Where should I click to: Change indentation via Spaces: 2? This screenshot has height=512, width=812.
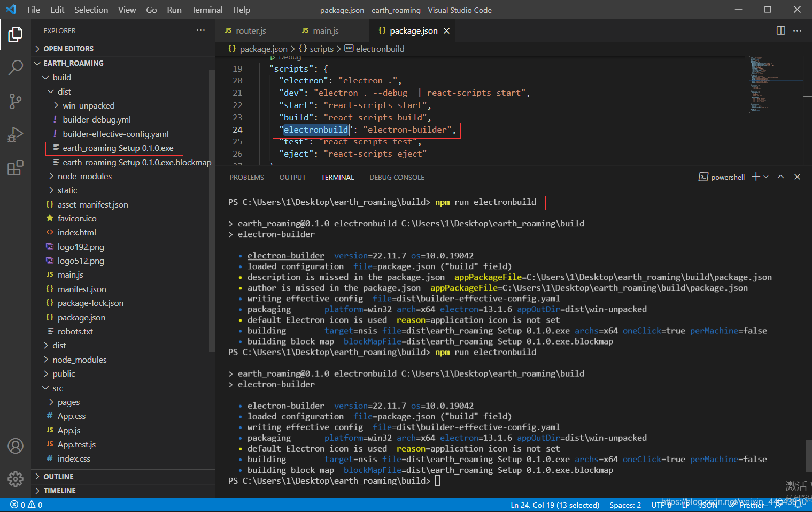(625, 505)
